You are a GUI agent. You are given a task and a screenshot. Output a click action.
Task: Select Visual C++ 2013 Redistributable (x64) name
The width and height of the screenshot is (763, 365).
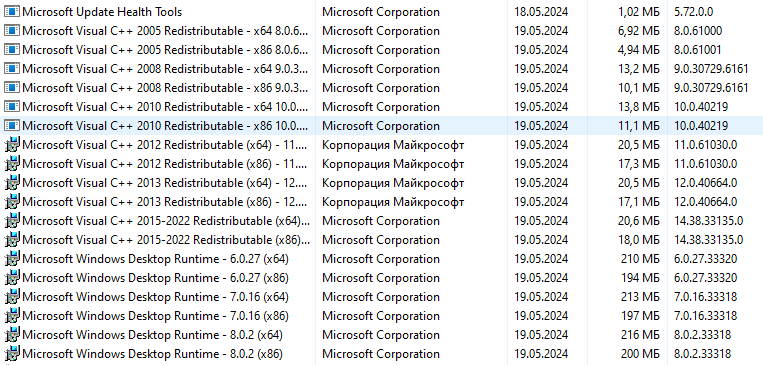coord(165,183)
